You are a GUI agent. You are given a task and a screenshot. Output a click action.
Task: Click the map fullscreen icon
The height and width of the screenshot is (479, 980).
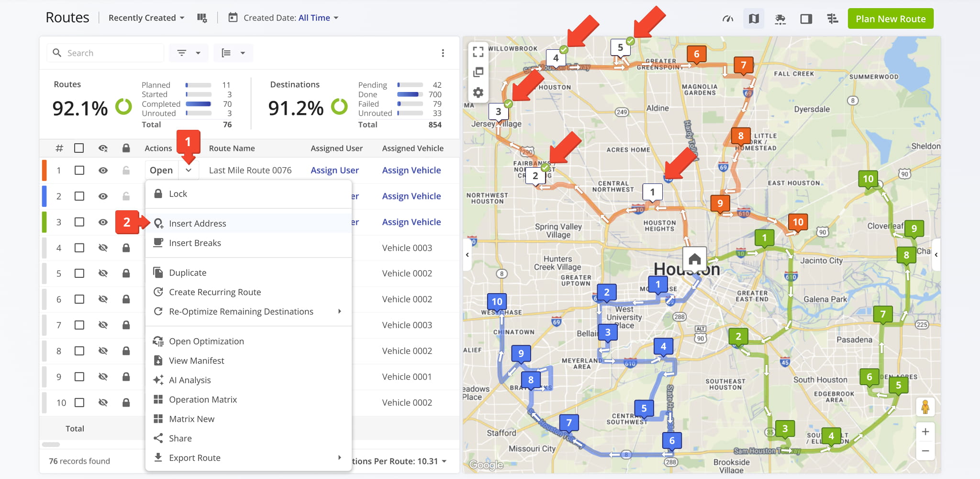point(478,51)
